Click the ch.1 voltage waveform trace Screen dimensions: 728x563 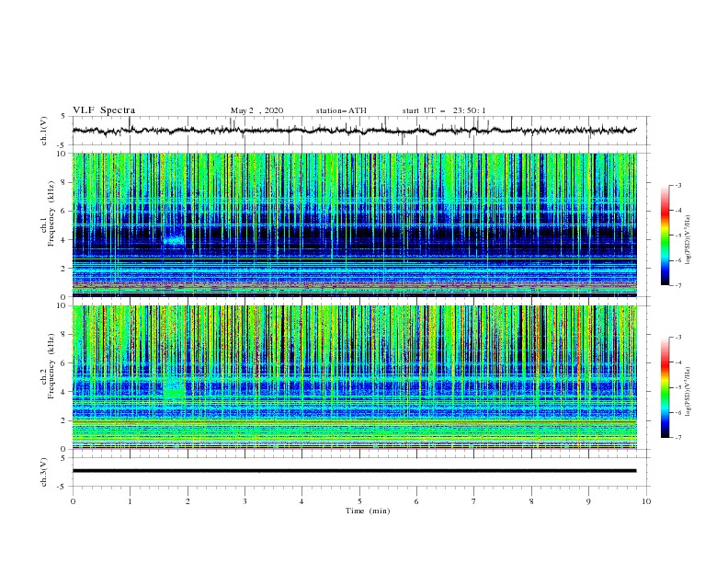(354, 131)
